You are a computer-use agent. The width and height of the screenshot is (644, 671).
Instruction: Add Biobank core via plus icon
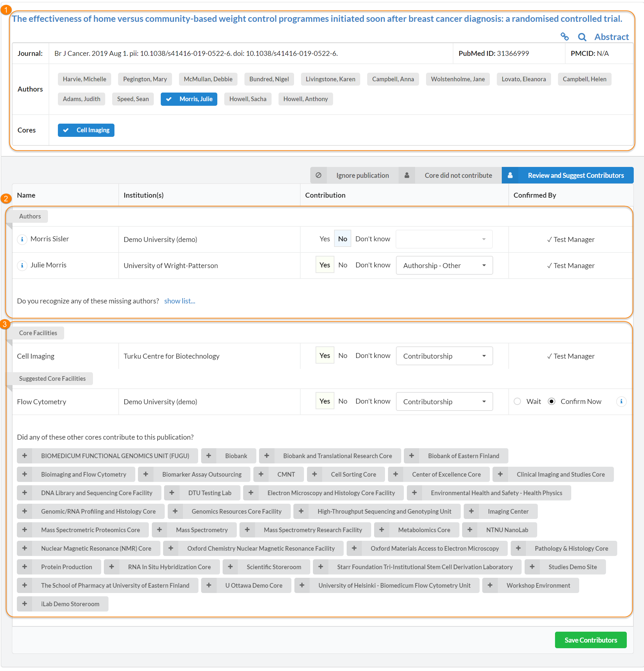tap(209, 456)
